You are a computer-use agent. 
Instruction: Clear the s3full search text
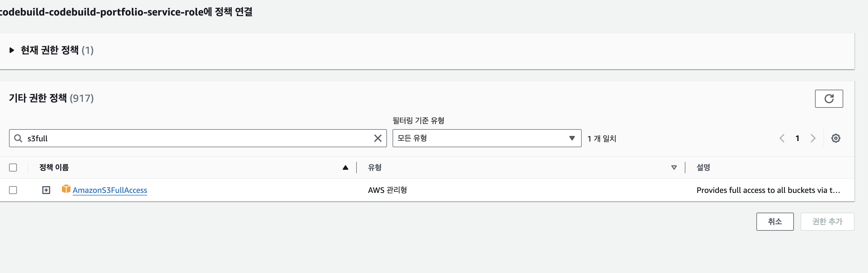tap(378, 138)
